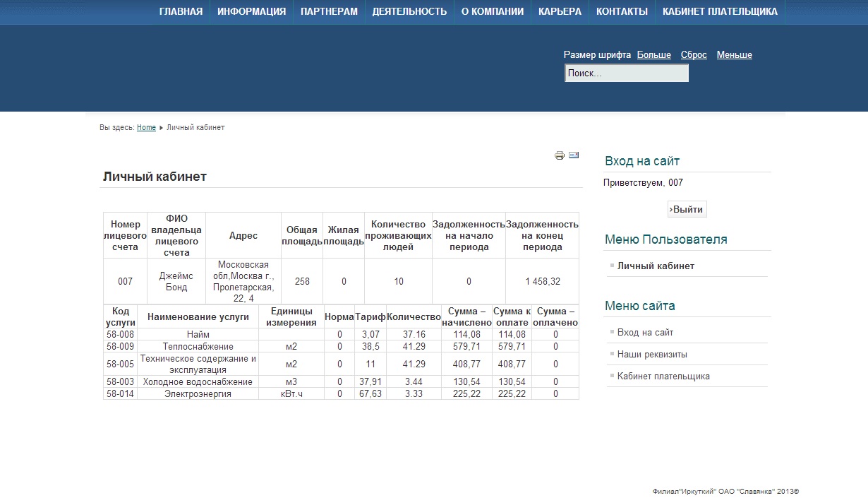Screen dimensions: 868x498
Task: Log out with the Выйти button
Action: coord(687,209)
